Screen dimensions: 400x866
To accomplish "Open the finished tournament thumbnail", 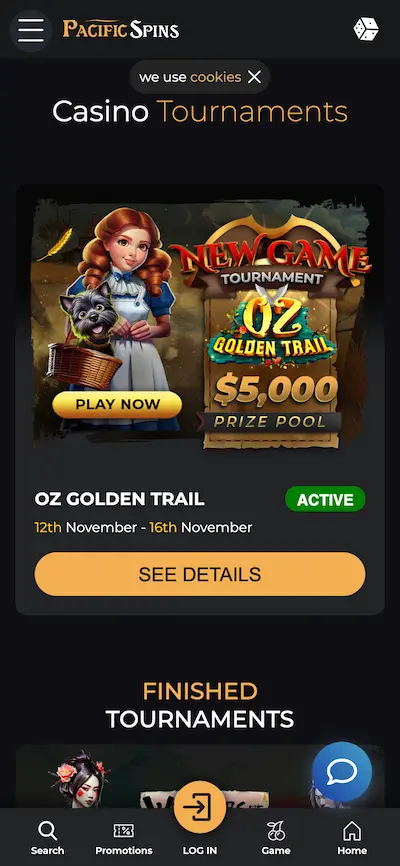I will coord(200,776).
